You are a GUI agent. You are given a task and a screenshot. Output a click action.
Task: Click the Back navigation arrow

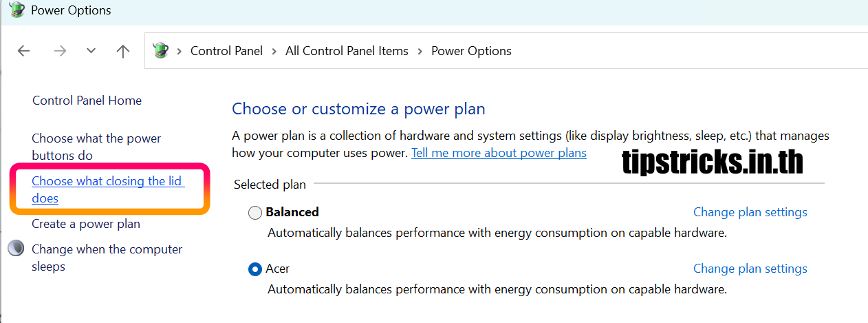pyautogui.click(x=24, y=51)
